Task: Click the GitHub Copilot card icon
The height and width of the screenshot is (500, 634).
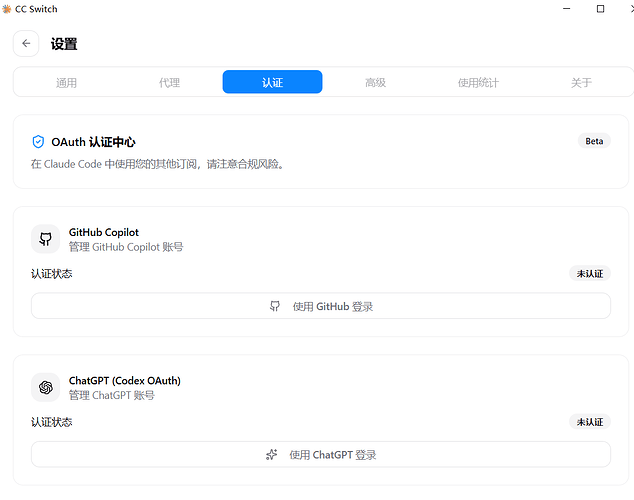Action: point(46,239)
